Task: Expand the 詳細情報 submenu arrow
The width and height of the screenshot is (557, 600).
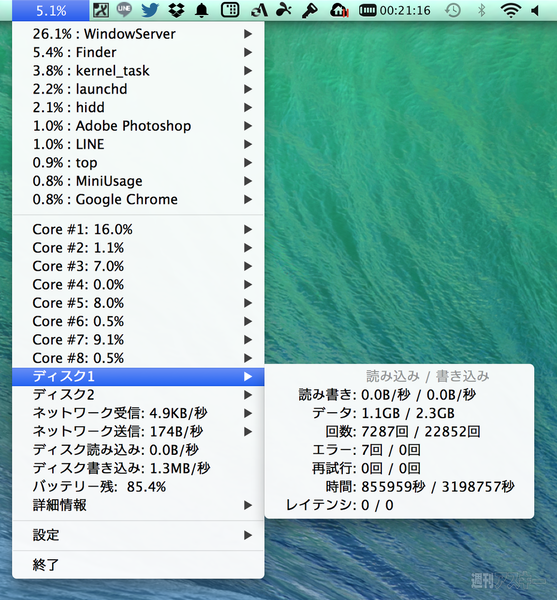Action: click(248, 505)
